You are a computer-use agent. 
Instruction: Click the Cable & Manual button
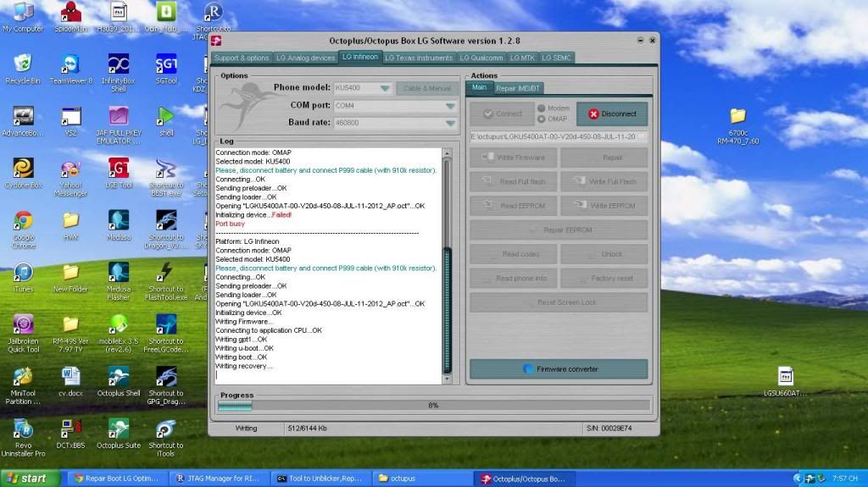point(427,88)
